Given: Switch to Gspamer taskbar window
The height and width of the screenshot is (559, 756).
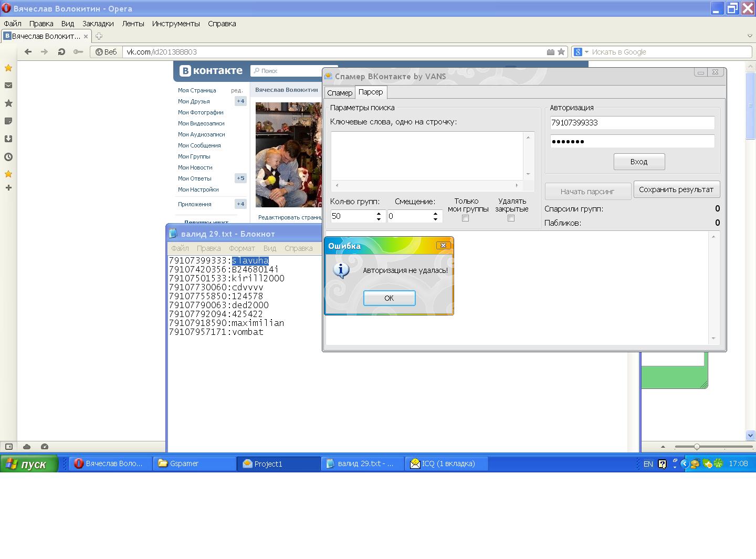Looking at the screenshot, I should (x=195, y=463).
